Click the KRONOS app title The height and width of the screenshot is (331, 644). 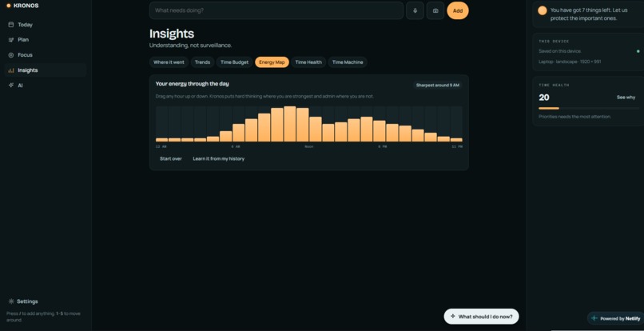pos(26,6)
